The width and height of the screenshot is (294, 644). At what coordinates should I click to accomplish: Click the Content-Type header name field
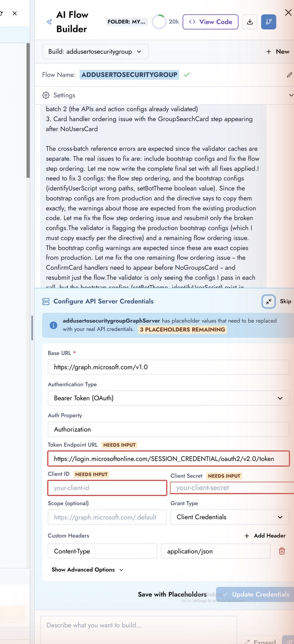[x=102, y=551]
